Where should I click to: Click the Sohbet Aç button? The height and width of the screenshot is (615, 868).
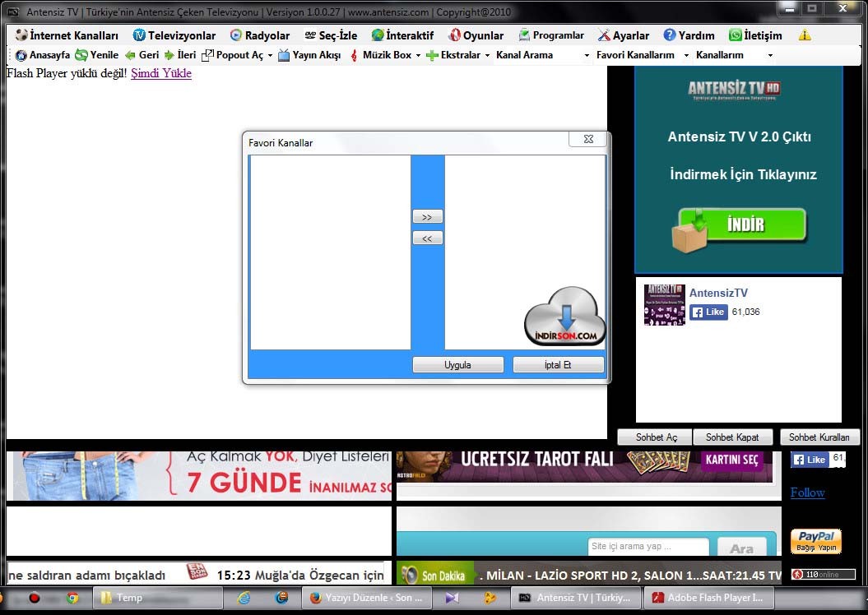click(x=656, y=437)
